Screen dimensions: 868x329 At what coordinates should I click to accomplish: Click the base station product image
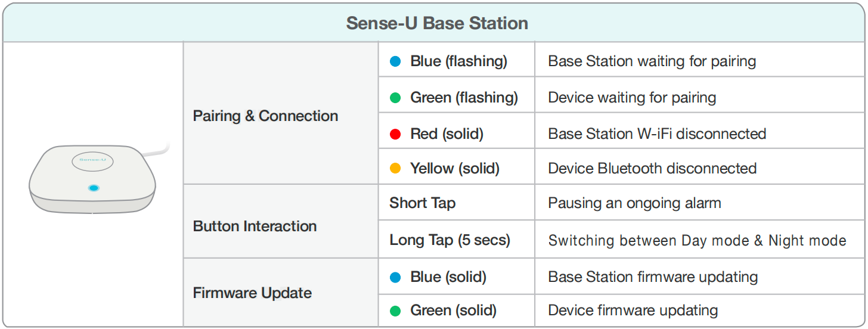click(95, 178)
